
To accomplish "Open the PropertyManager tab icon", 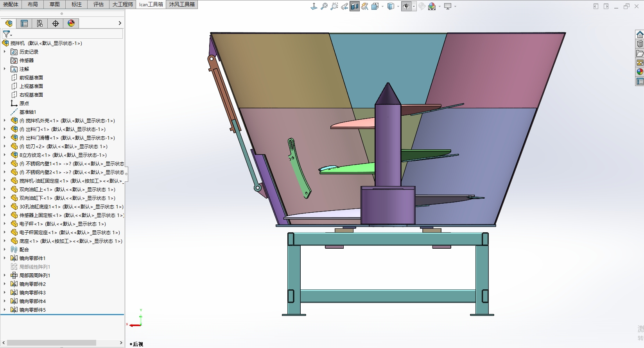I will [x=24, y=23].
